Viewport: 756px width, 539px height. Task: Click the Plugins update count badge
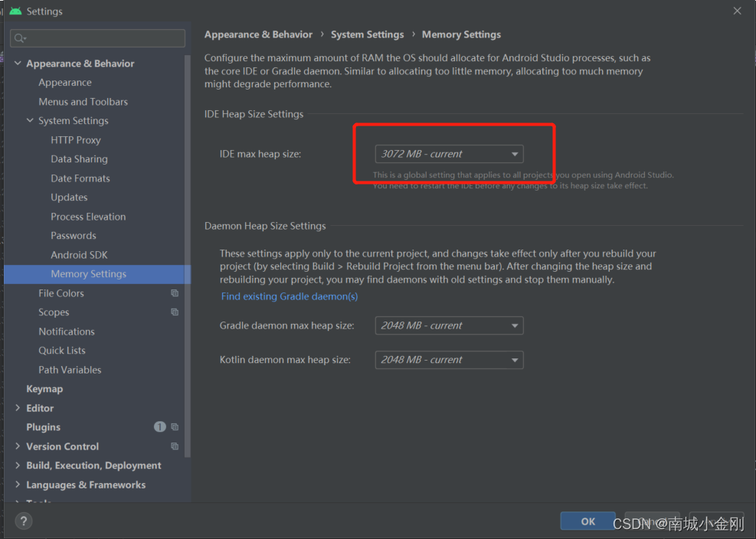click(x=159, y=426)
